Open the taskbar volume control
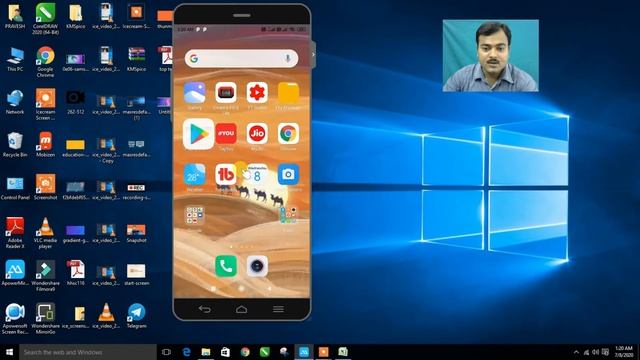The height and width of the screenshot is (360, 640). [x=596, y=352]
